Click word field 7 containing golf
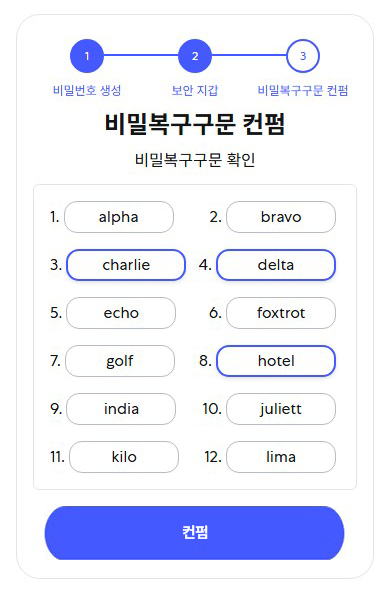Image resolution: width=390 pixels, height=600 pixels. [120, 361]
